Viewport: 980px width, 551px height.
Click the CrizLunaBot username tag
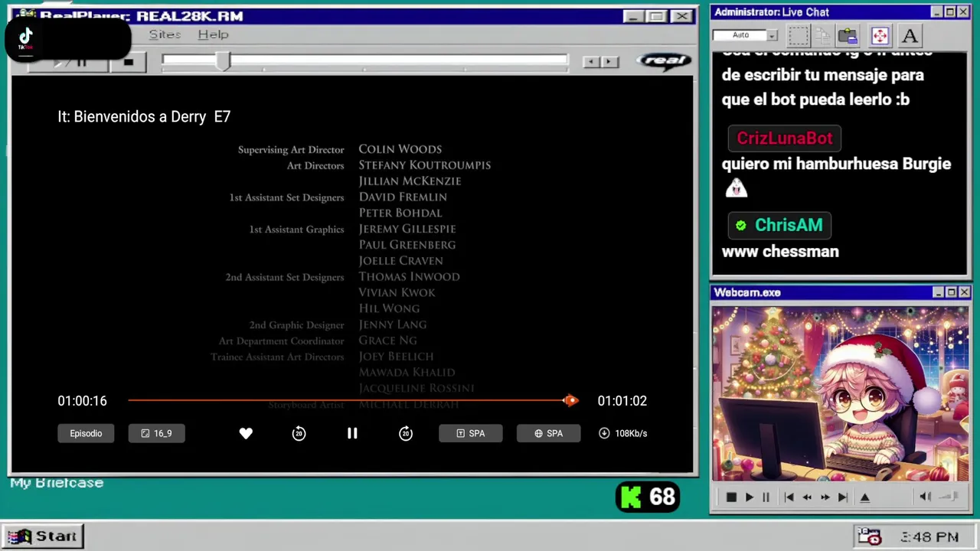[785, 139]
